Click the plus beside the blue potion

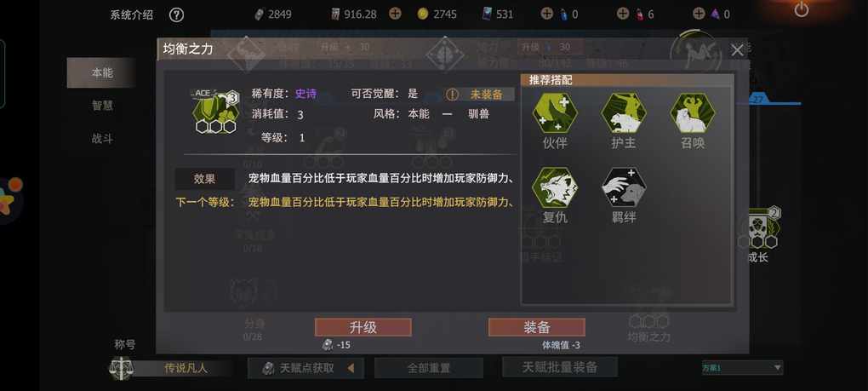pyautogui.click(x=547, y=14)
